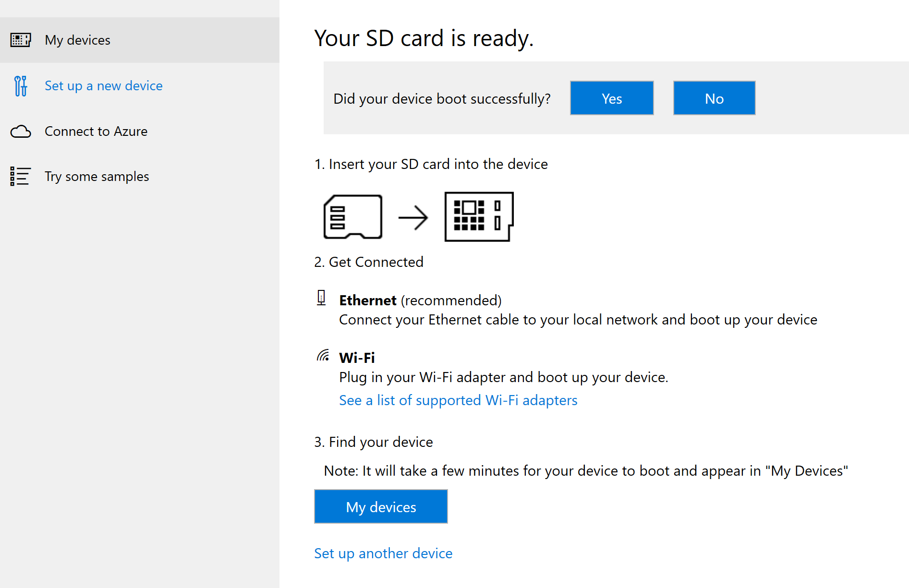The width and height of the screenshot is (909, 588).
Task: Click the Set up another device link
Action: point(383,553)
